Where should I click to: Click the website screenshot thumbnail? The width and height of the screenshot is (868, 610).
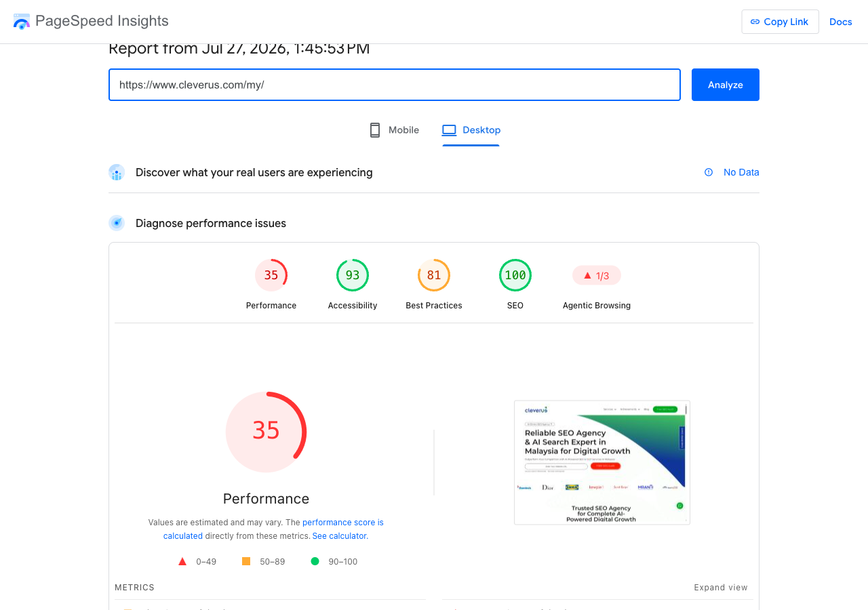coord(602,462)
